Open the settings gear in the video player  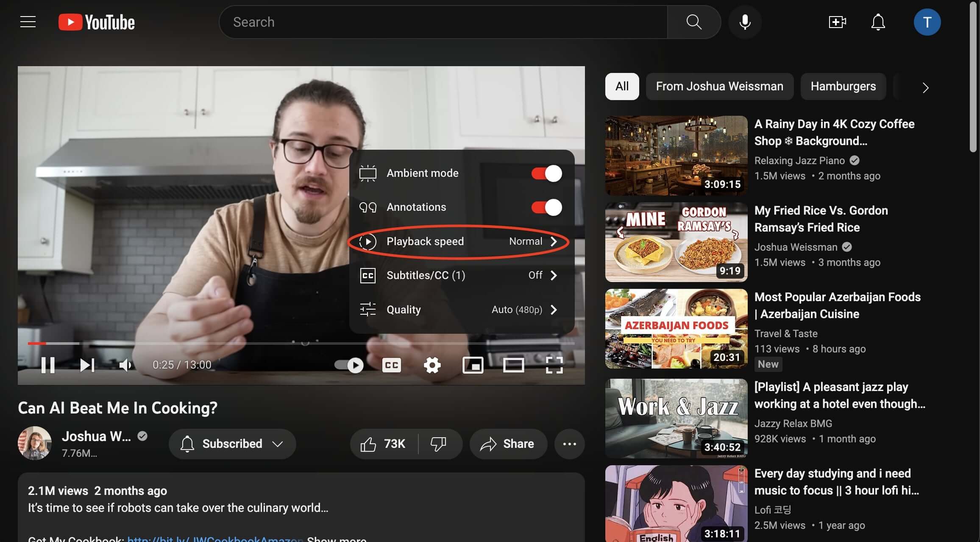pyautogui.click(x=432, y=365)
